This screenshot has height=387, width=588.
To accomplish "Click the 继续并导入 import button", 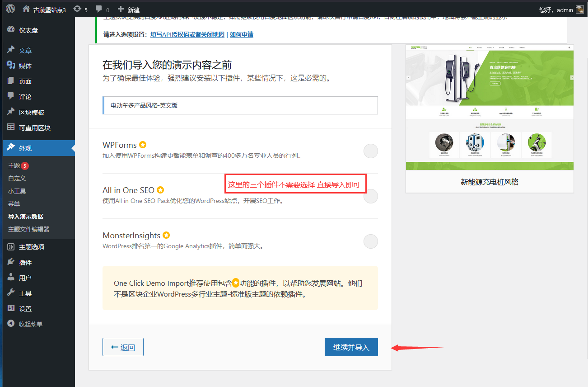I will (x=351, y=347).
